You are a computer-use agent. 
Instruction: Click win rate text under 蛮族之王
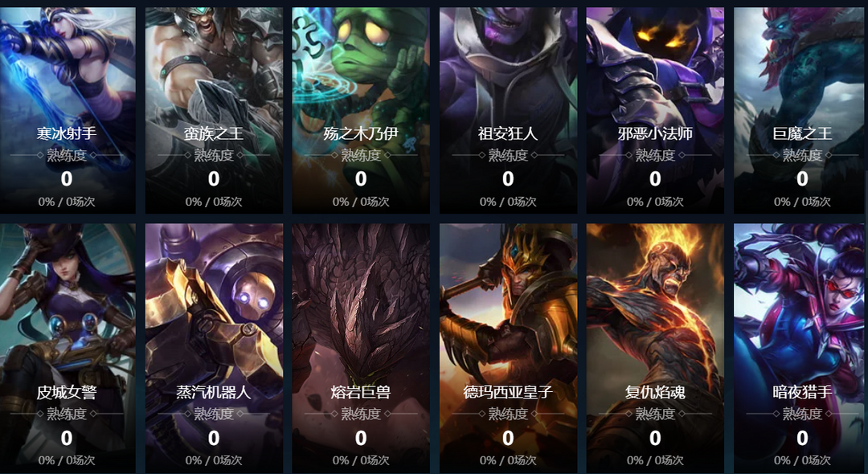click(x=214, y=202)
